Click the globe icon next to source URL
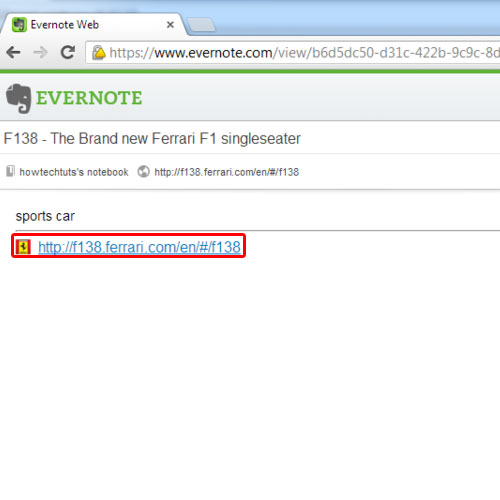This screenshot has width=500, height=500. coord(143,172)
